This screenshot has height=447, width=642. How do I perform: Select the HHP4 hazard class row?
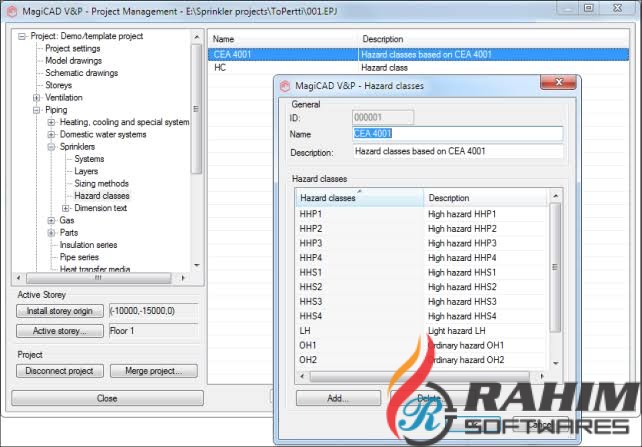[422, 258]
